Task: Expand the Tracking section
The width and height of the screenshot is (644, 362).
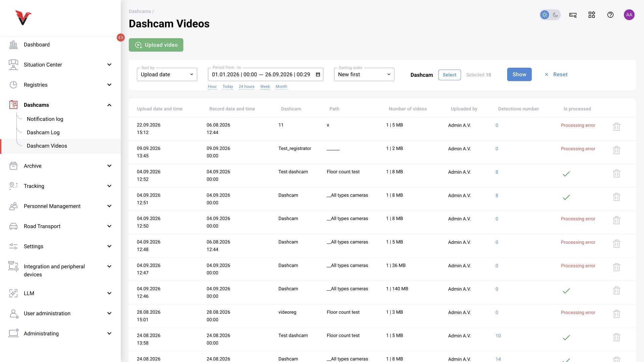Action: tap(60, 186)
